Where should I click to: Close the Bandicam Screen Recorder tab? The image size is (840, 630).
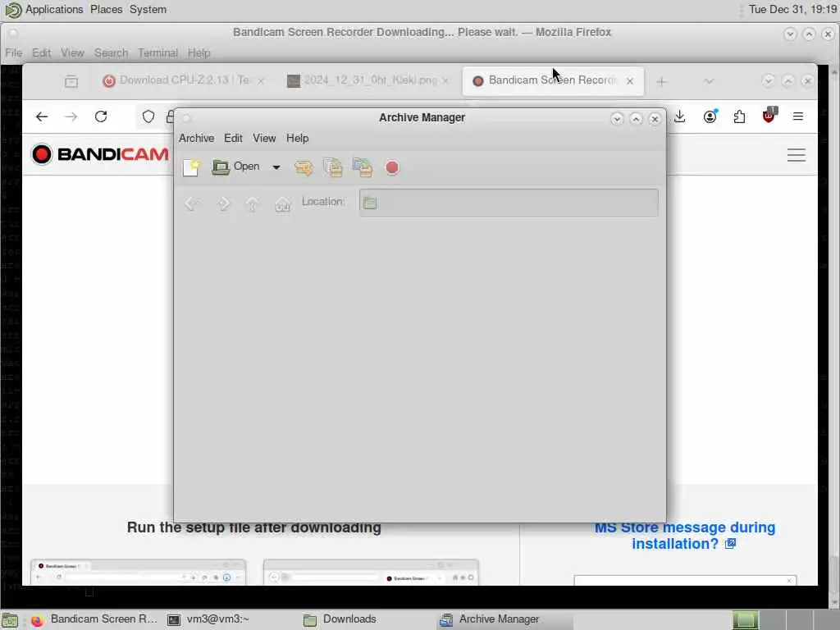pos(630,81)
